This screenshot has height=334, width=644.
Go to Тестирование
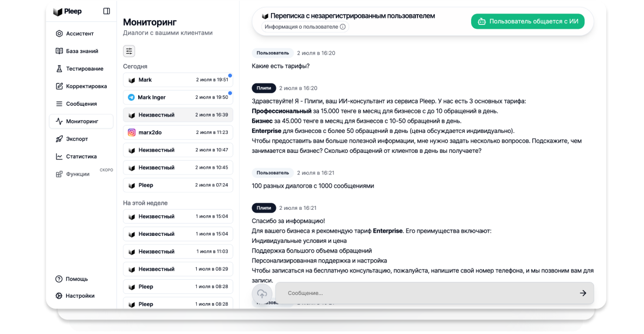[x=81, y=69]
